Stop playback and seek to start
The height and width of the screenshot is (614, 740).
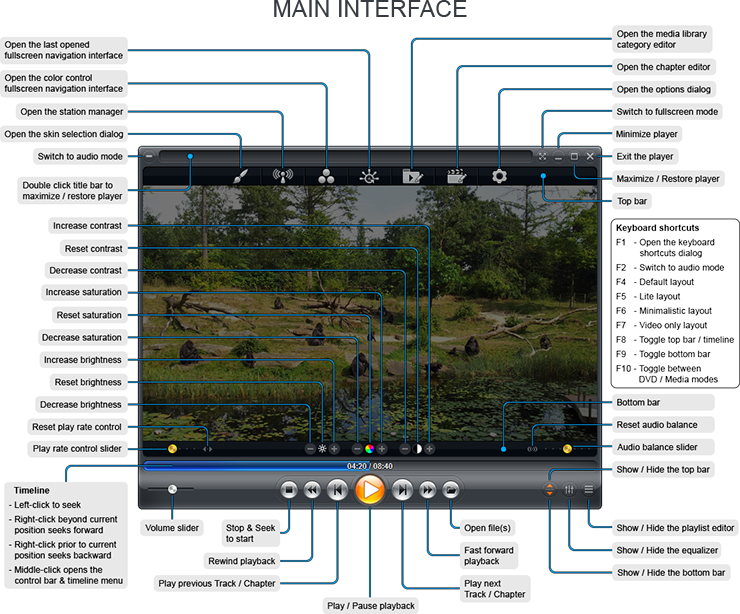coord(289,490)
